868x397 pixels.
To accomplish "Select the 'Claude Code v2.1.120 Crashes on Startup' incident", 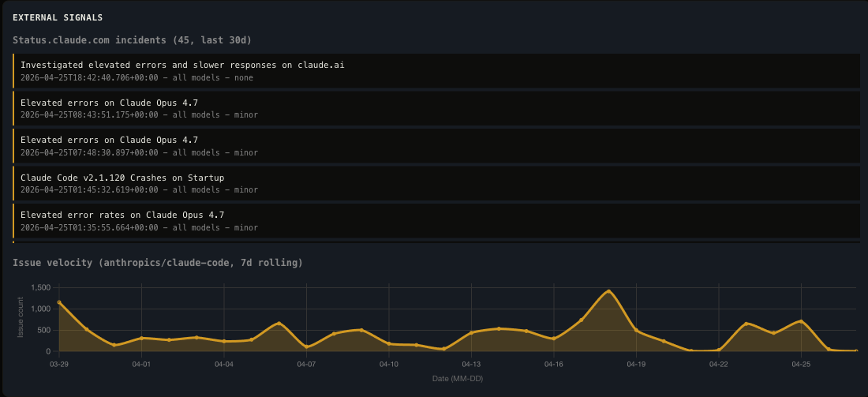I will [436, 183].
